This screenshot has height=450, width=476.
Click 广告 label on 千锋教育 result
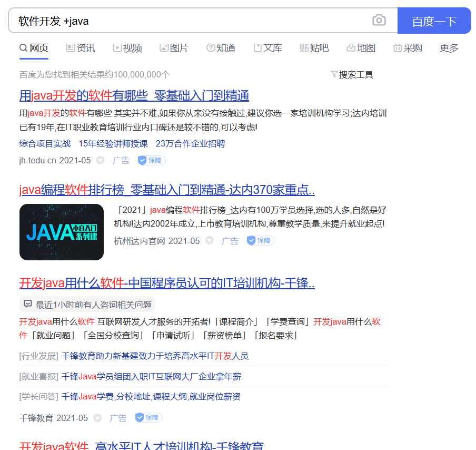tap(118, 418)
